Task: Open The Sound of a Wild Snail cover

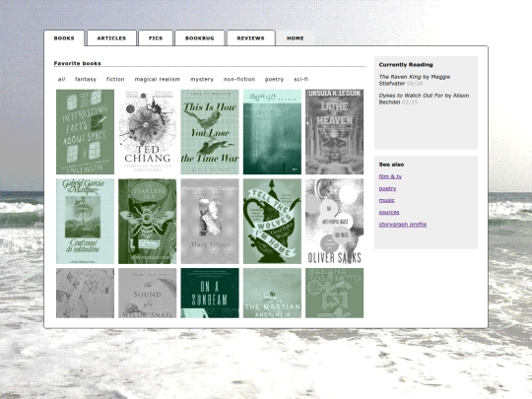Action: click(x=147, y=294)
